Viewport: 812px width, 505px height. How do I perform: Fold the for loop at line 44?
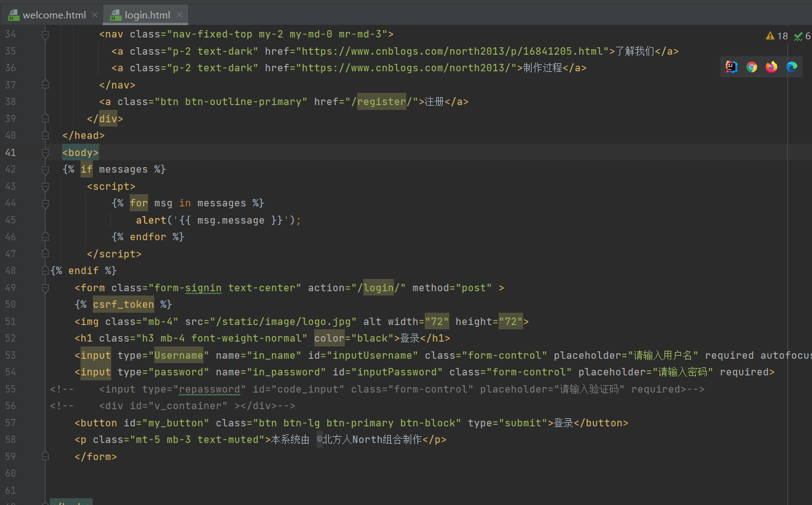click(x=45, y=203)
